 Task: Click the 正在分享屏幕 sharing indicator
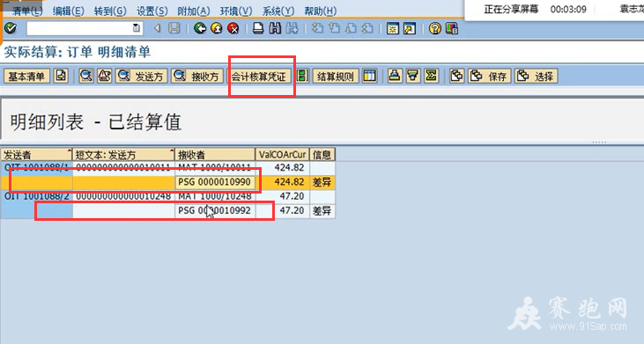pos(511,9)
